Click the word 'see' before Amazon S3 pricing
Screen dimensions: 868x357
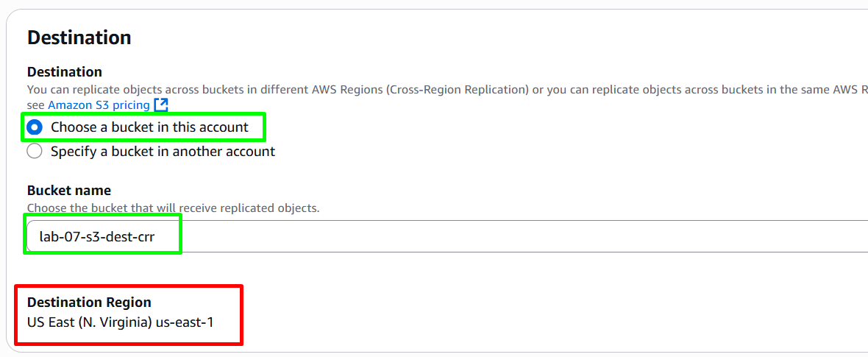[36, 105]
